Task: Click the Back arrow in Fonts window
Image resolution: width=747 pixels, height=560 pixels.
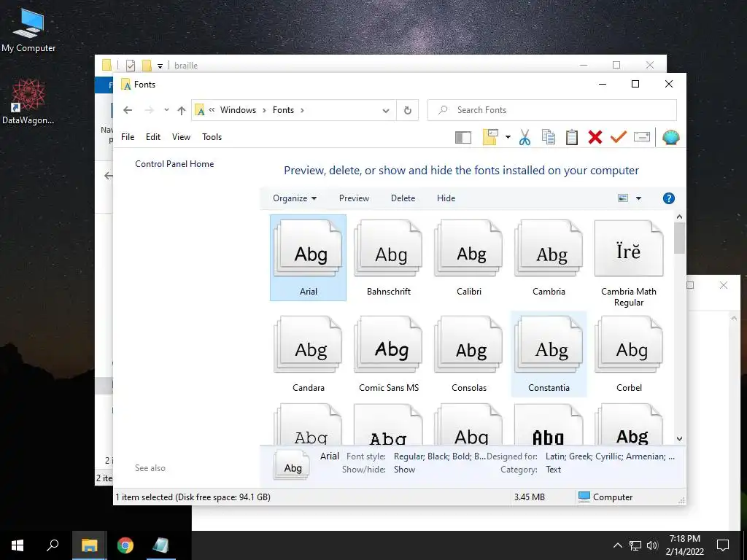Action: pyautogui.click(x=128, y=110)
